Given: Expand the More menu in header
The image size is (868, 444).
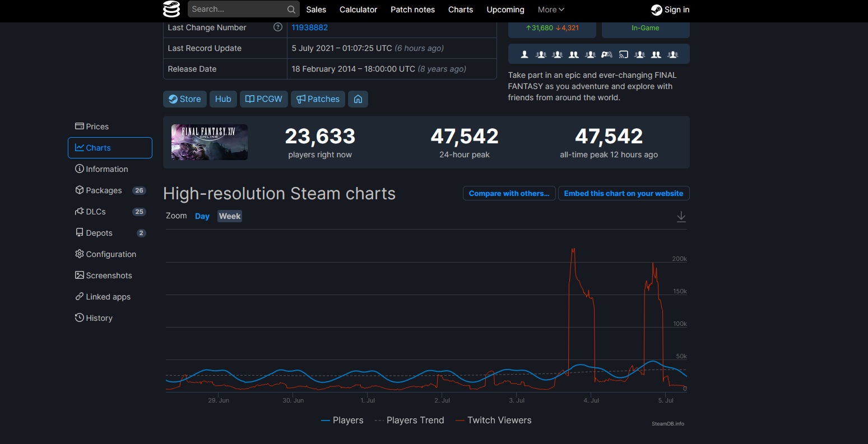Looking at the screenshot, I should tap(551, 10).
